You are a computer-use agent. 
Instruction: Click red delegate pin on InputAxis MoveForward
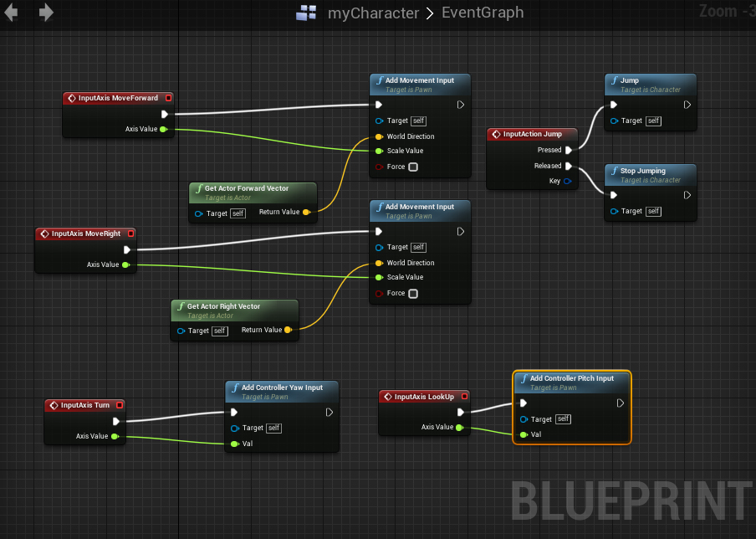click(168, 98)
